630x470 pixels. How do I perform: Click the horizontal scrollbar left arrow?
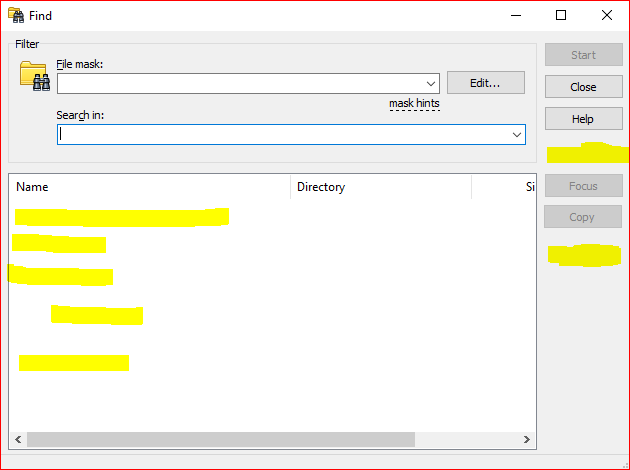coord(17,440)
